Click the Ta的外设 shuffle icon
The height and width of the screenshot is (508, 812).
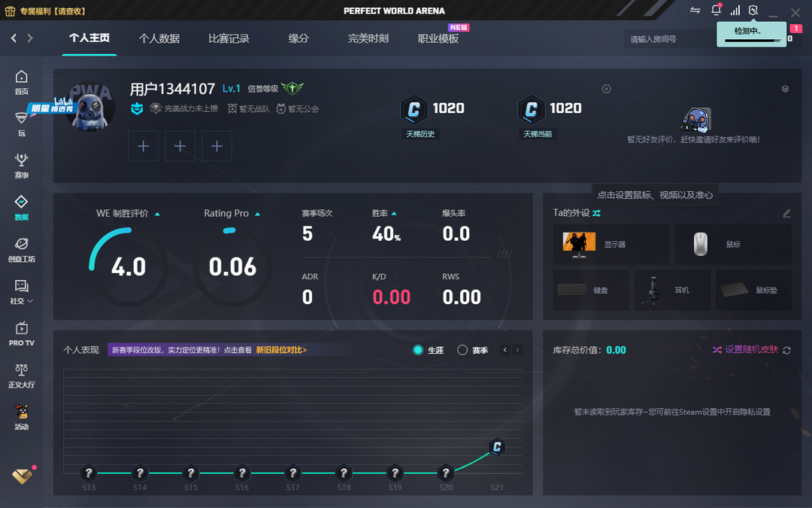596,213
